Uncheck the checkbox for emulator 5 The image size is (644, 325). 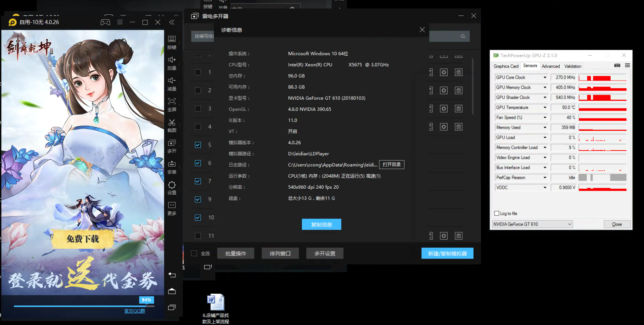point(198,145)
